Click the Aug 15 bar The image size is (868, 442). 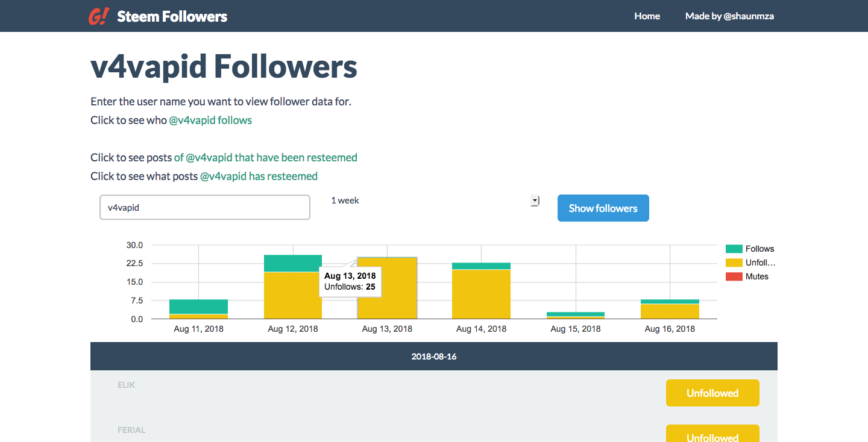point(576,315)
